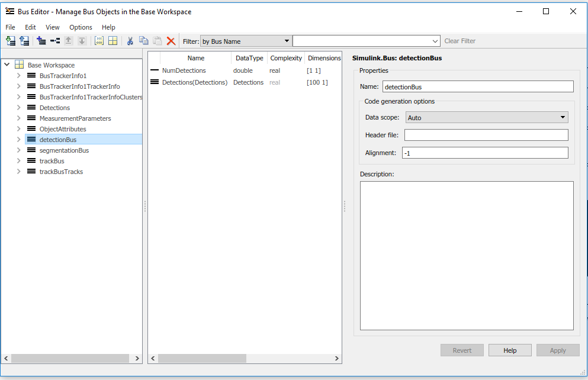Viewport: 588px width, 380px height.
Task: Click the Add Bus Element icon
Action: (x=55, y=41)
